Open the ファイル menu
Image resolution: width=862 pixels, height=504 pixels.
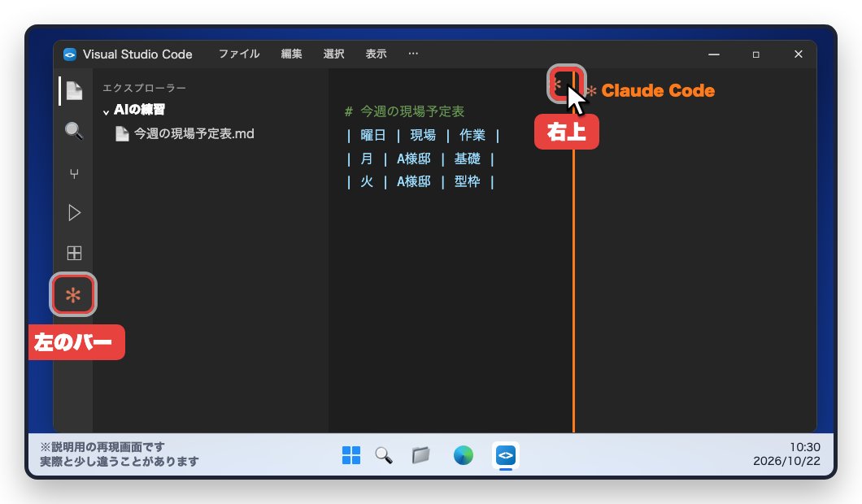tap(239, 54)
